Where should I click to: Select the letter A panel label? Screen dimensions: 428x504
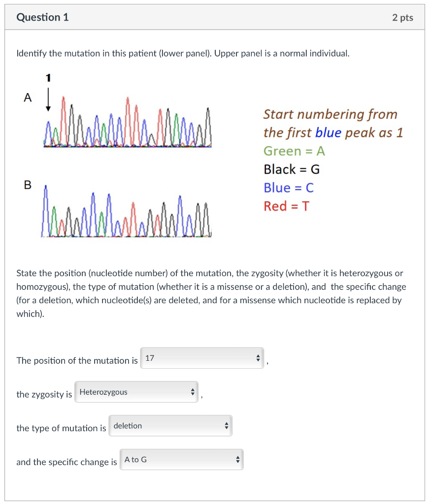pos(28,98)
